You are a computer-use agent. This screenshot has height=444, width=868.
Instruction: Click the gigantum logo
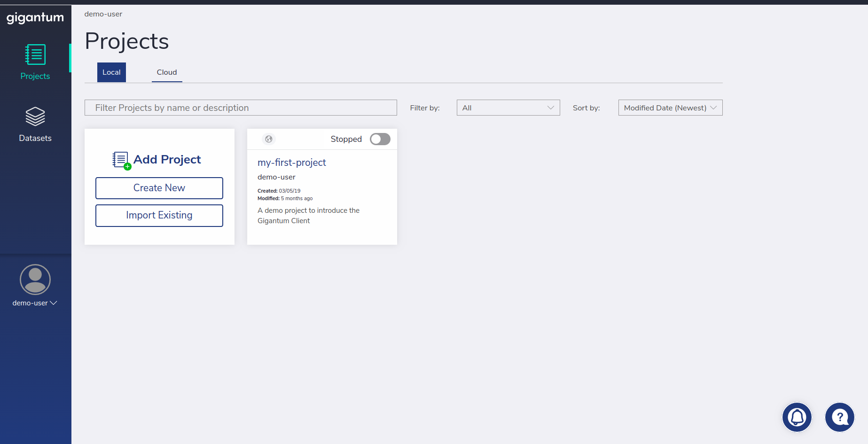(x=35, y=18)
